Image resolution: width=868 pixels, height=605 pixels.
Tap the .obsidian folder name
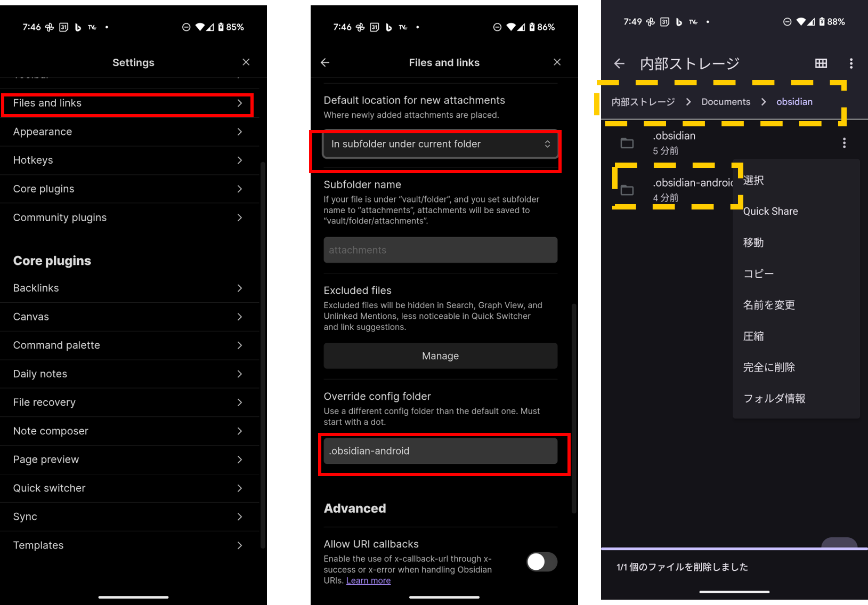pos(674,136)
